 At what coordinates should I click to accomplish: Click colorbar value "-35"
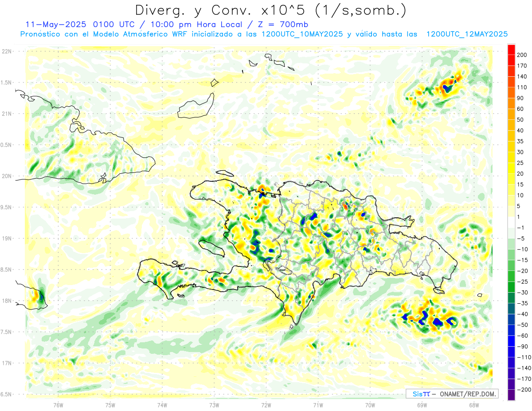tap(523, 303)
